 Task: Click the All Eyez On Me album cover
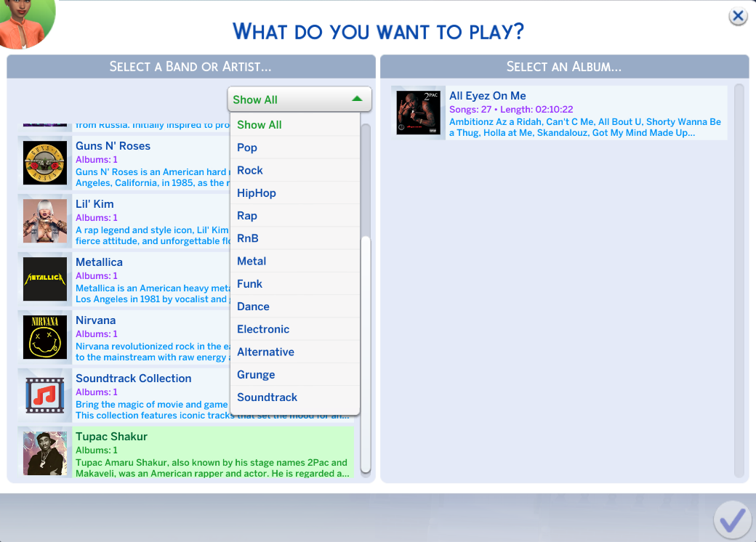click(418, 113)
